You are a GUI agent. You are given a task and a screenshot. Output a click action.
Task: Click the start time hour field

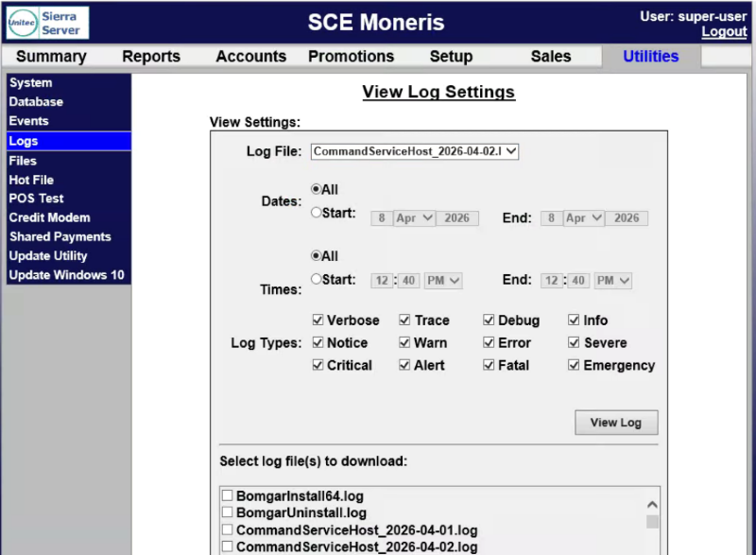coord(382,281)
